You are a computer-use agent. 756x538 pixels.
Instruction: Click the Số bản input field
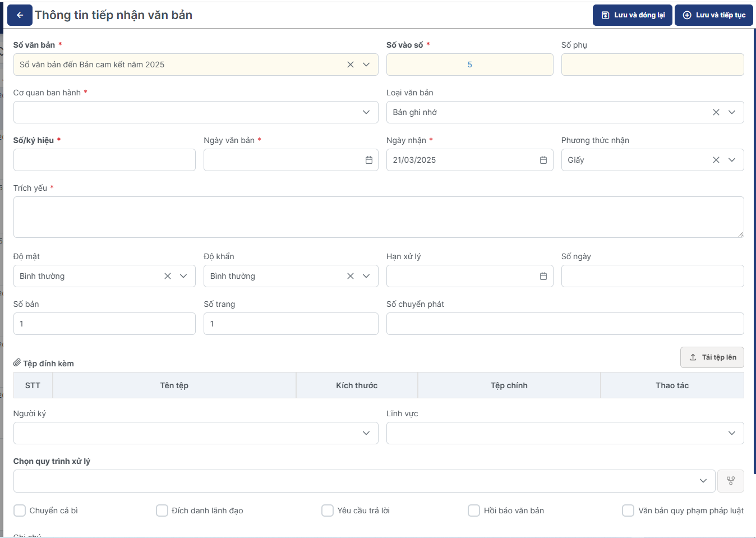[104, 324]
